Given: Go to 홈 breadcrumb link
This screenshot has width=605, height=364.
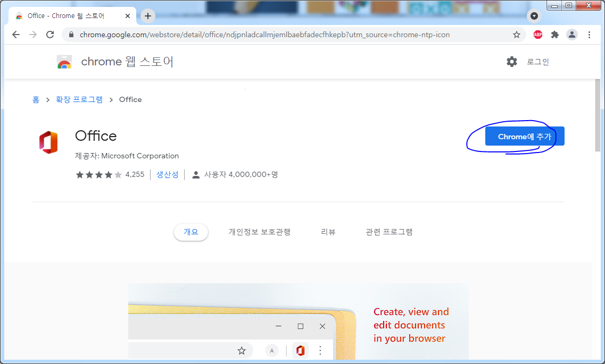Looking at the screenshot, I should click(x=36, y=99).
